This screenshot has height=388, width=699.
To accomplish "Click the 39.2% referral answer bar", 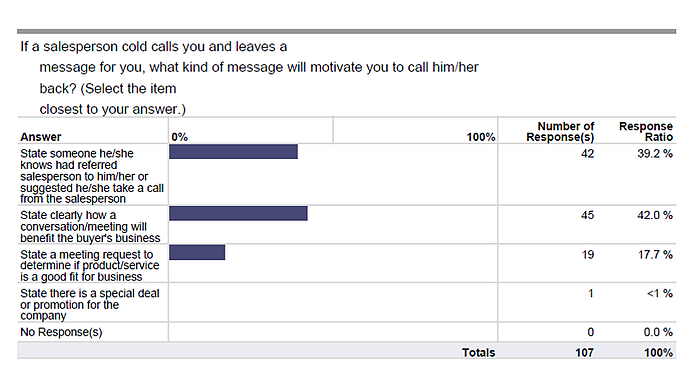I will [x=233, y=152].
